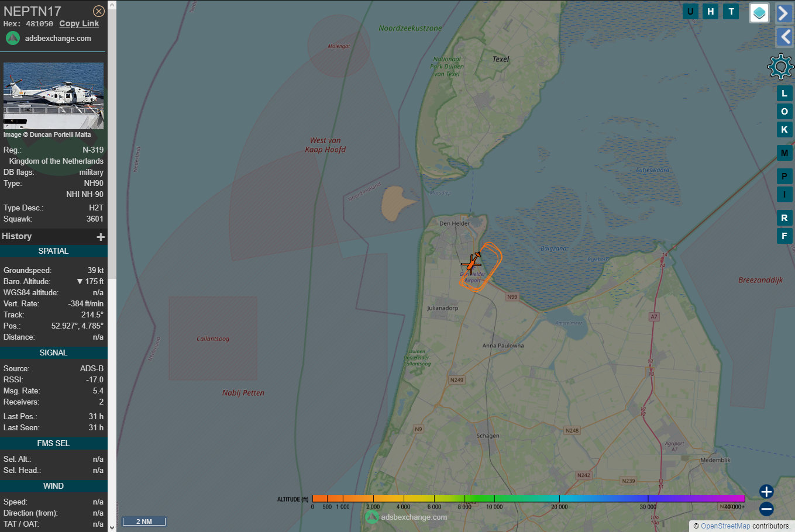Click the groundspeed value 39 kt
Screen dimensions: 795x532
click(95, 270)
